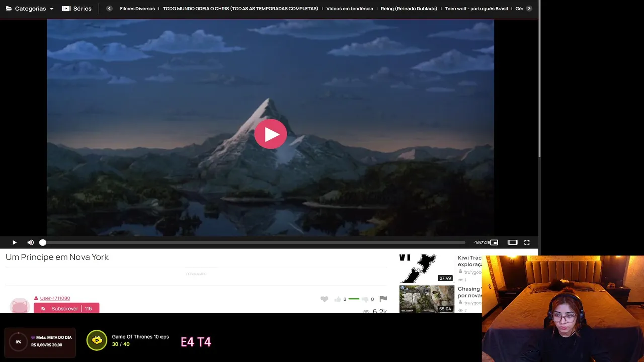
Task: Open TODO MUNDO ODEIA O CHRIS category
Action: coord(240,9)
